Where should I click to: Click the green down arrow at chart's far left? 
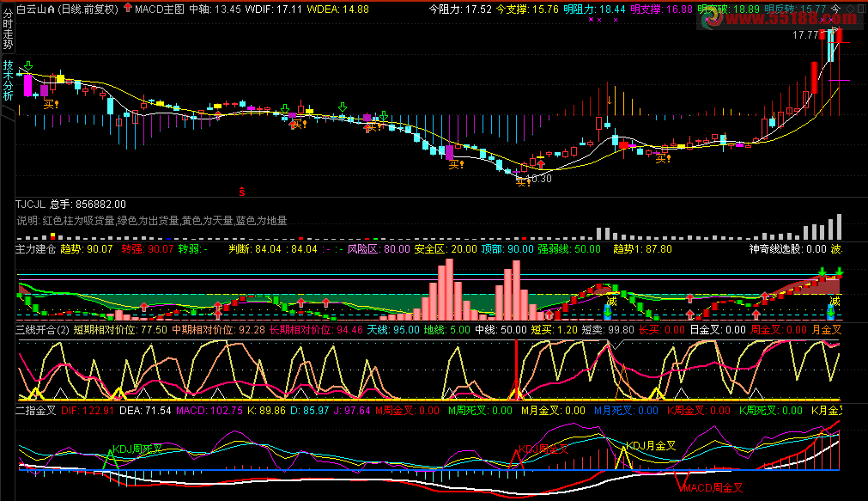[28, 66]
